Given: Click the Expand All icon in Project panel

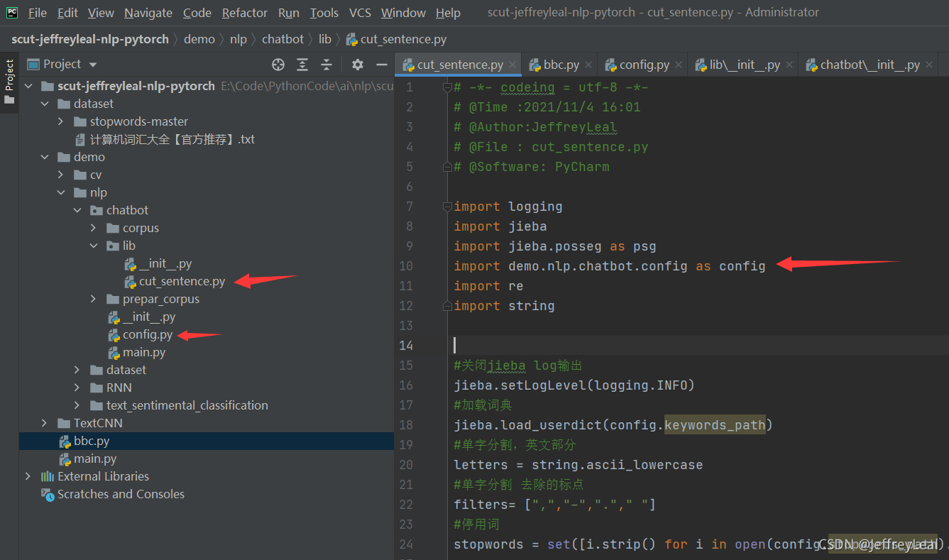Looking at the screenshot, I should [302, 65].
